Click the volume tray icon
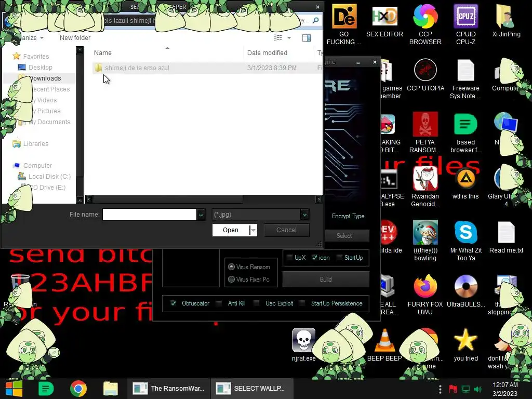This screenshot has height=399, width=532. pos(478,389)
